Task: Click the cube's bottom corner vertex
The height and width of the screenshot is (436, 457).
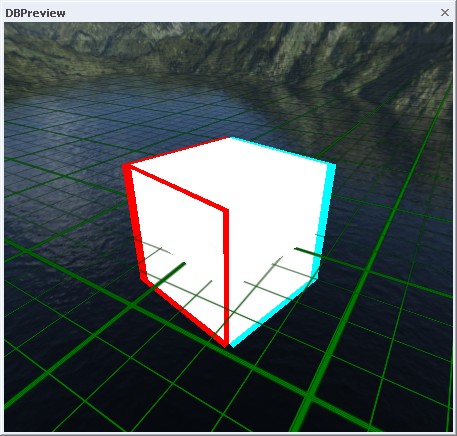Action: (228, 345)
